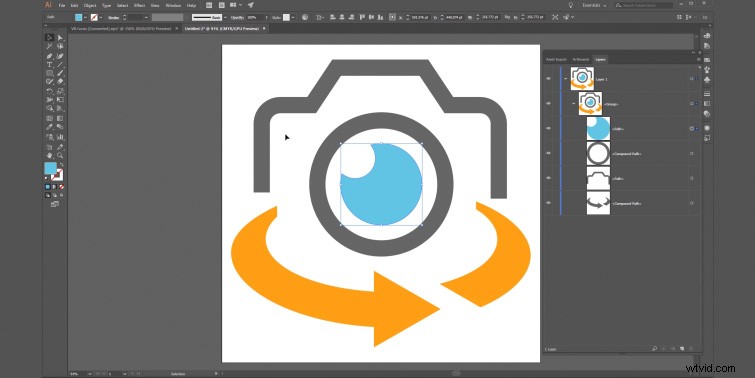Hide the camera body Path layer
755x378 pixels.
548,178
